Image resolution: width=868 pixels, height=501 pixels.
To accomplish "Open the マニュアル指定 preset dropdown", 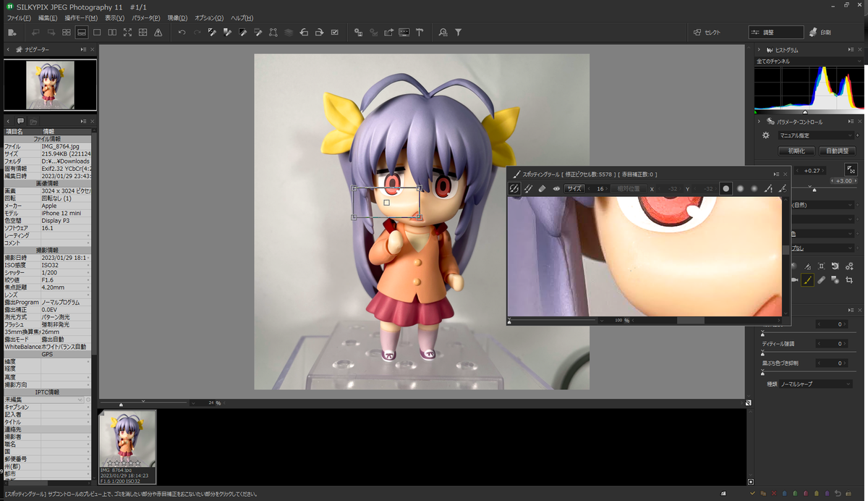I will coord(816,135).
